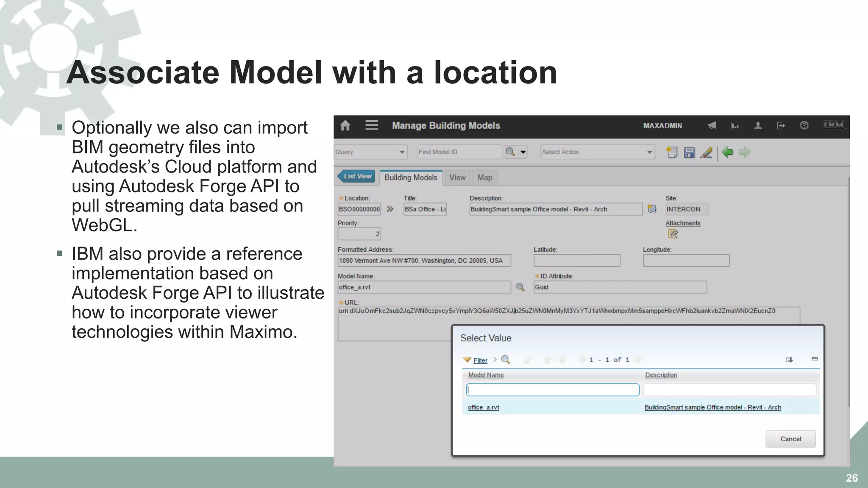
Task: Collapse the Select Value table
Action: coord(815,359)
